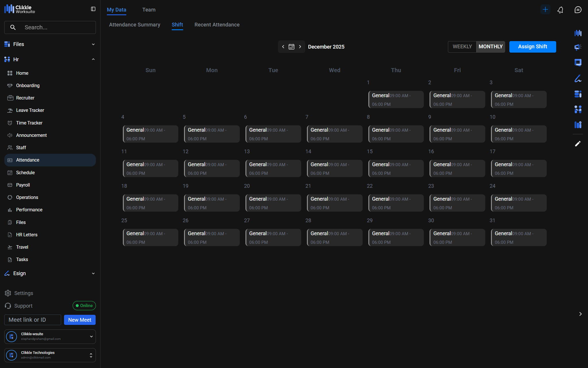Click the Assign Shift button
Viewport: 588px width, 368px height.
coord(532,47)
